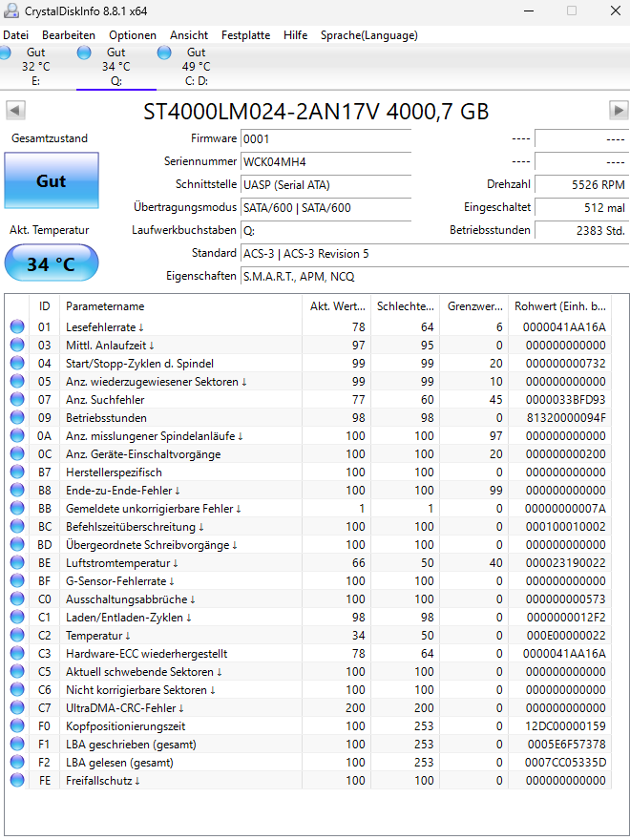Open the Festplatte menu
The width and height of the screenshot is (630, 840).
[246, 35]
